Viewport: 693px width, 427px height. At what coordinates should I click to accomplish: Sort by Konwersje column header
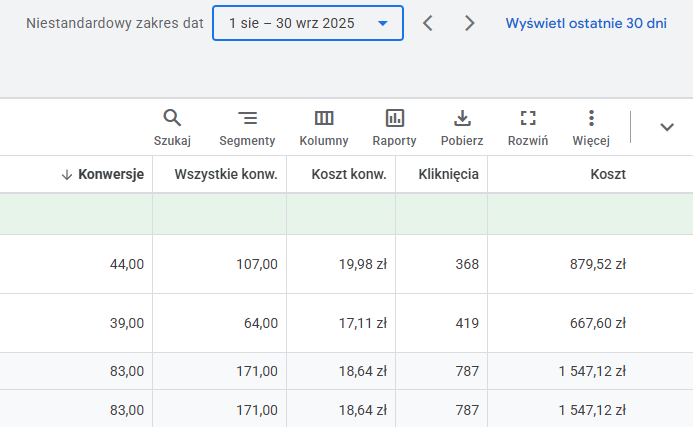(110, 174)
